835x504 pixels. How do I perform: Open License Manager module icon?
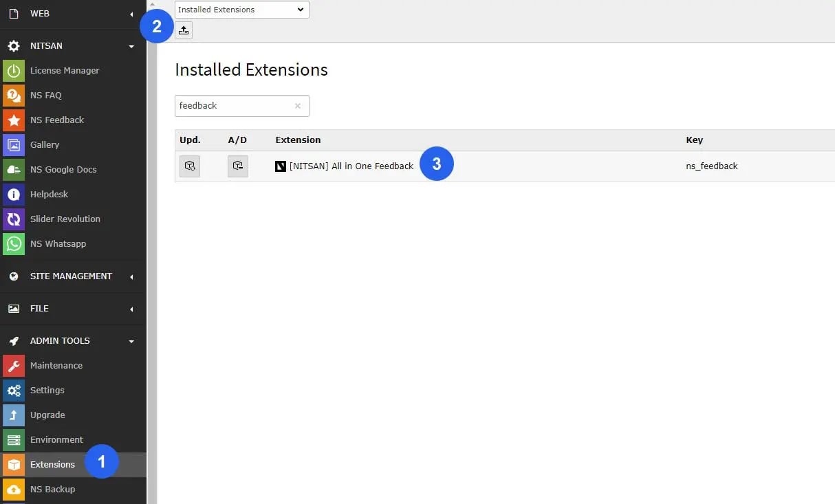point(14,70)
